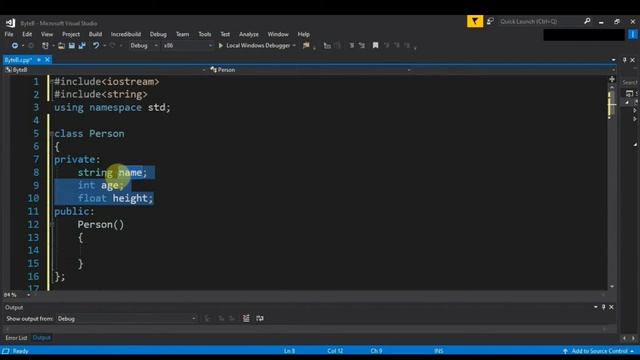Switch to the Output tab
Screen dimensions: 640x360
41,338
